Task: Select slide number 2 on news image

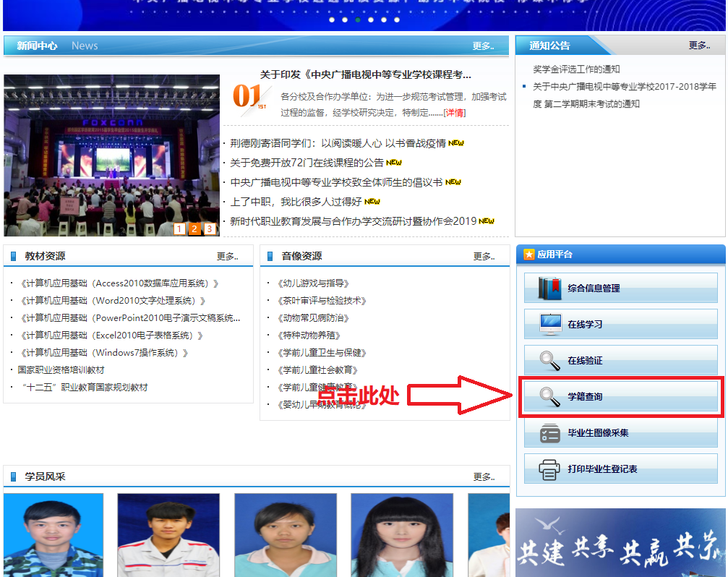Action: 194,229
